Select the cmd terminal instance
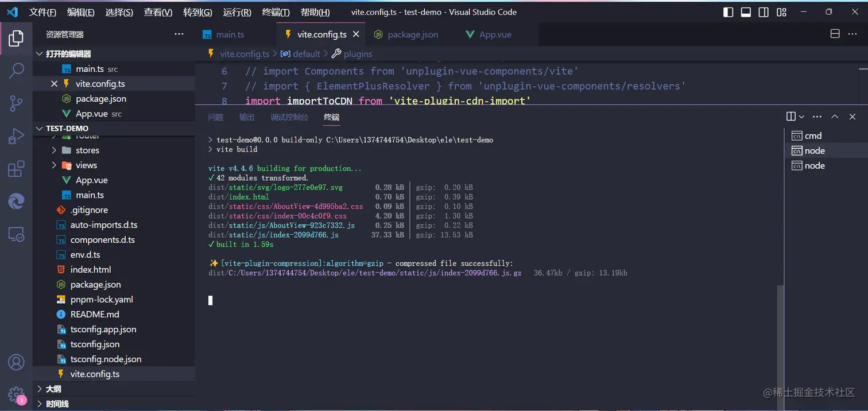This screenshot has width=868, height=411. (826, 135)
